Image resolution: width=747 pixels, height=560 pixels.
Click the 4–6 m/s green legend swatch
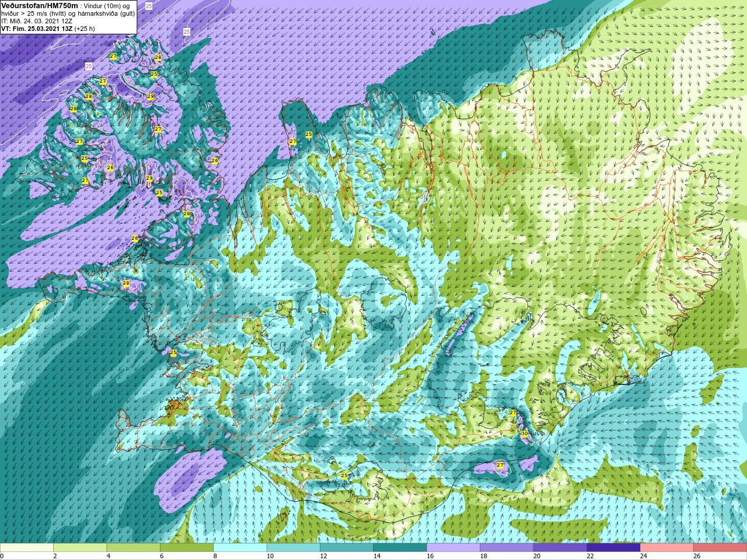tap(134, 547)
